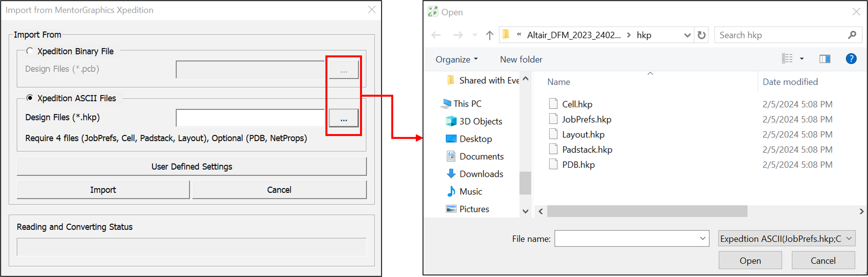Open the Help question mark
Viewport: 868px width, 277px height.
coord(851,59)
